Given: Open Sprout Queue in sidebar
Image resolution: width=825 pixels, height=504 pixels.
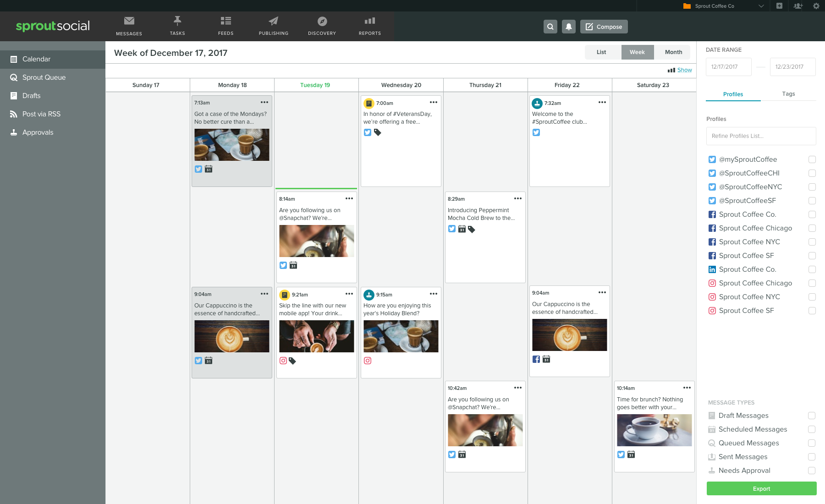Looking at the screenshot, I should (x=53, y=77).
